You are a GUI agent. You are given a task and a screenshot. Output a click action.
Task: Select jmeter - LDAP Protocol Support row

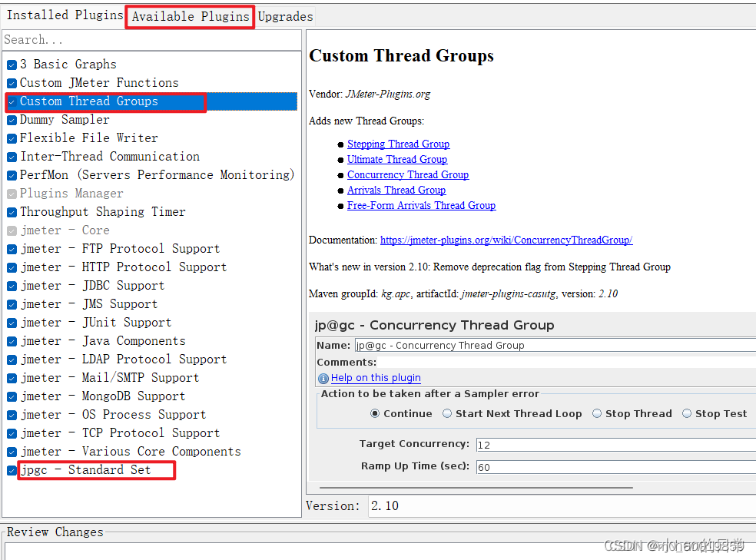pyautogui.click(x=151, y=360)
